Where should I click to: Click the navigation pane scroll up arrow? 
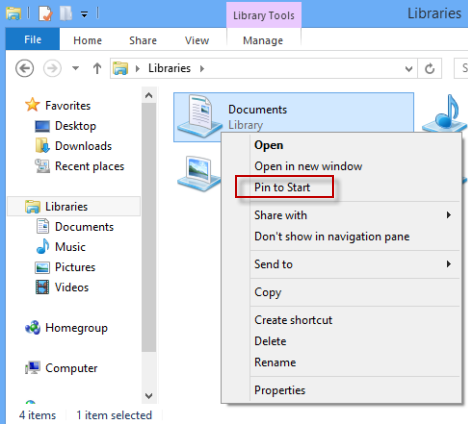(149, 95)
